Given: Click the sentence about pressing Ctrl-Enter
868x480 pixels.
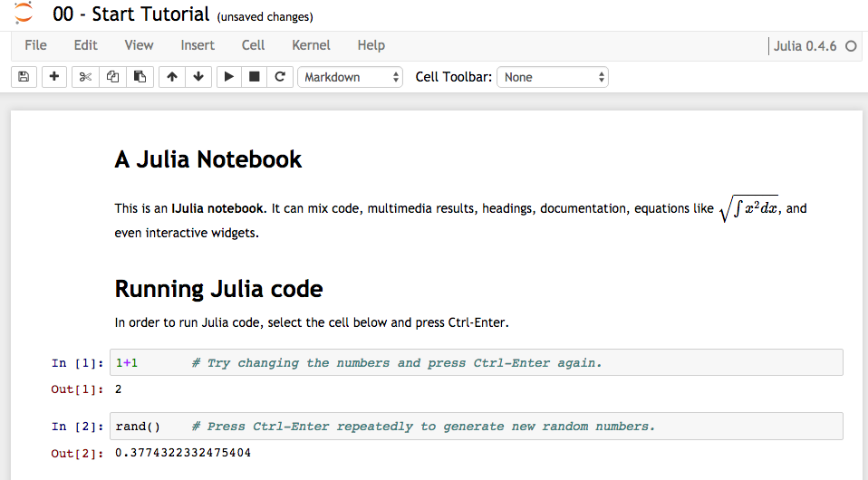Looking at the screenshot, I should pos(312,322).
